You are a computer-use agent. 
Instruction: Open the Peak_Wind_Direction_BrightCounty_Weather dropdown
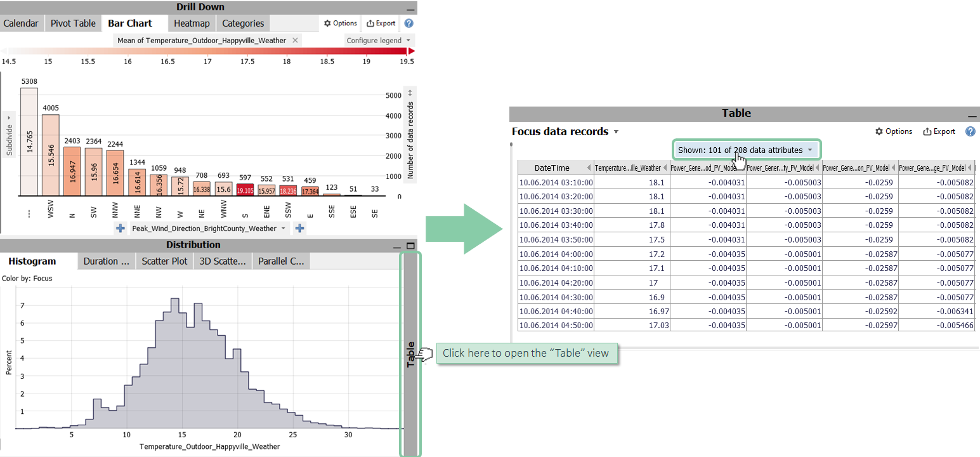(209, 228)
